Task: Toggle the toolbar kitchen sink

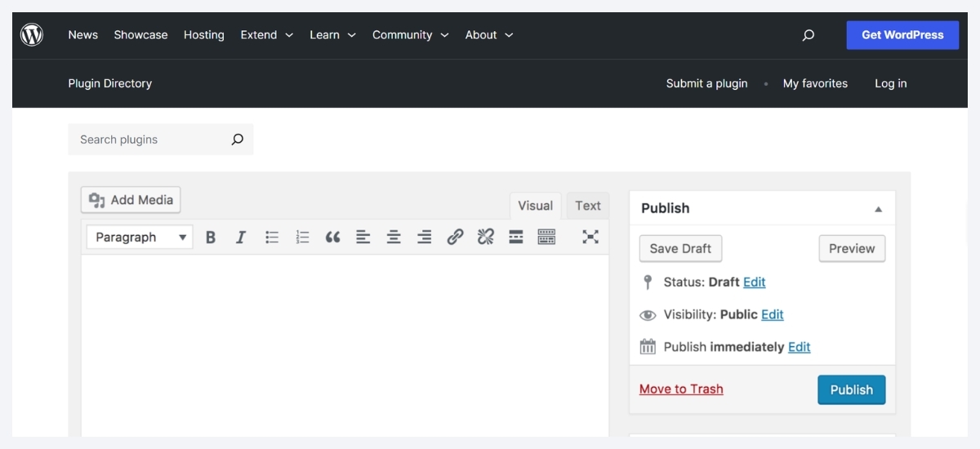Action: (x=546, y=238)
